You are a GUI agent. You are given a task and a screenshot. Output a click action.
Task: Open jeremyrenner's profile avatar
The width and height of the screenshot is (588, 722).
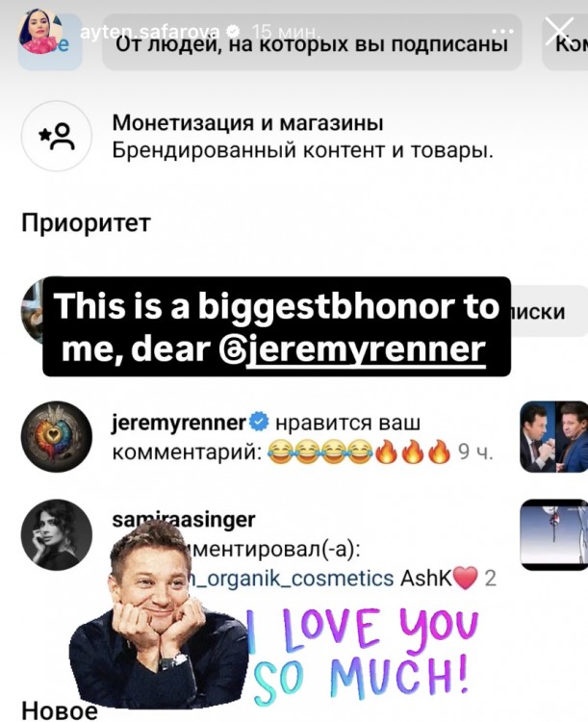point(57,436)
